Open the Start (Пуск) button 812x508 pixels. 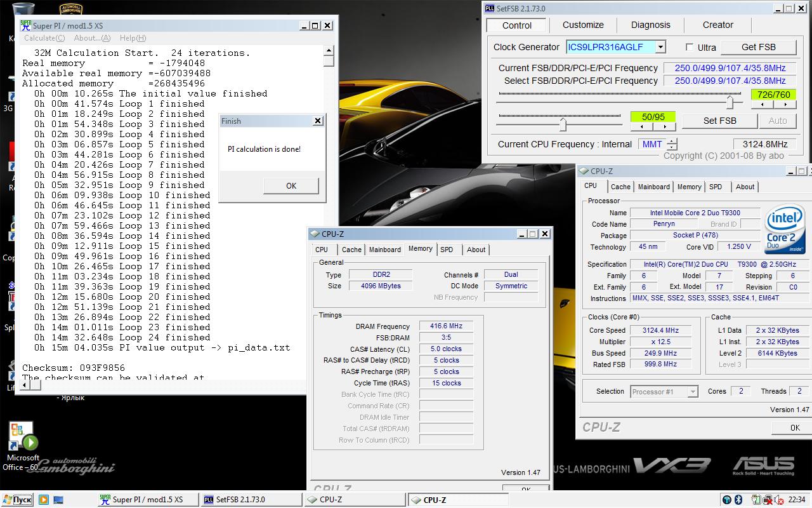click(17, 500)
